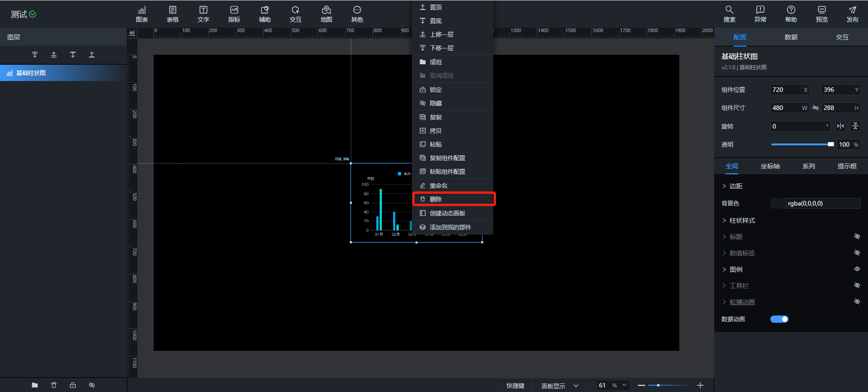Click the 透明 opacity slider handle
Image resolution: width=868 pixels, height=392 pixels.
click(830, 144)
